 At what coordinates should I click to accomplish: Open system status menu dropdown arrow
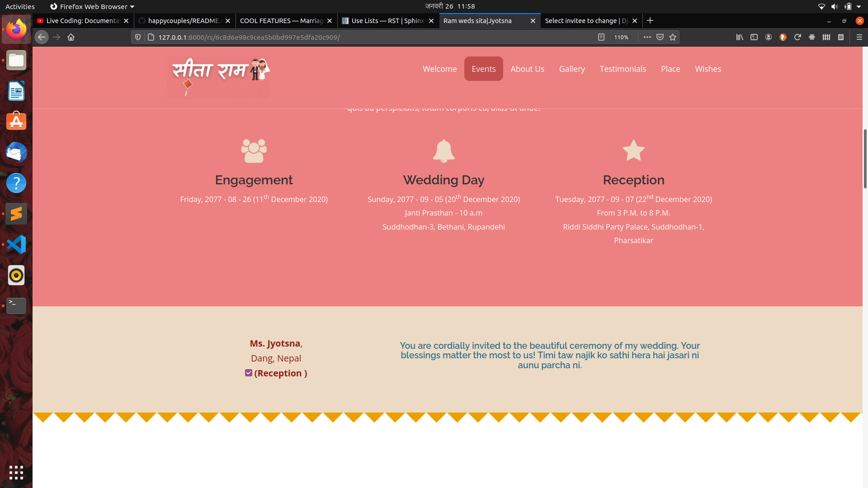859,6
